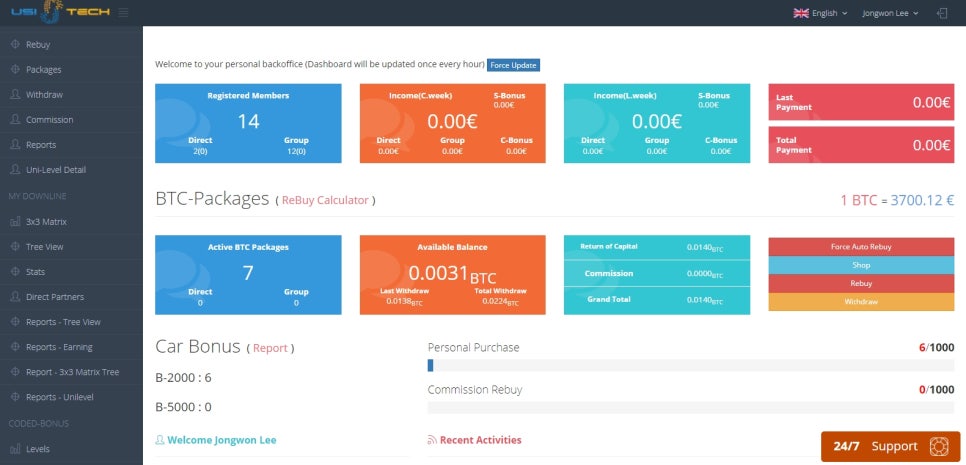Open the Car Bonus Report link
Image resolution: width=966 pixels, height=465 pixels.
pyautogui.click(x=270, y=348)
